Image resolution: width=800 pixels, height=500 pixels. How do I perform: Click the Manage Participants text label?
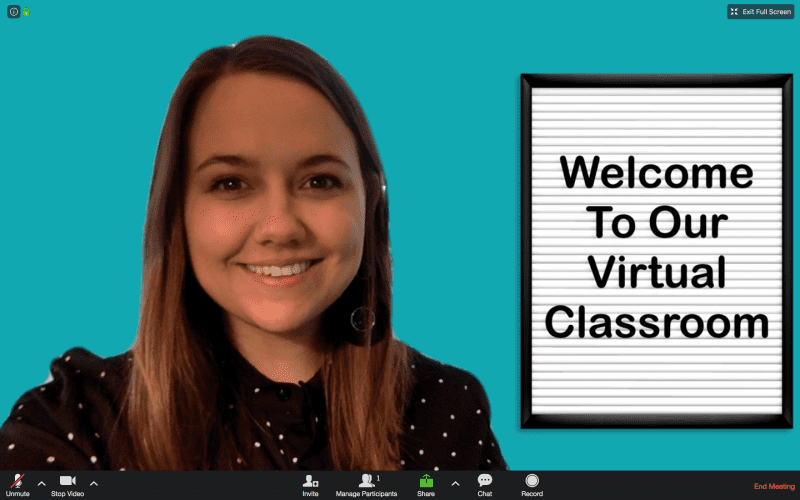(x=366, y=494)
